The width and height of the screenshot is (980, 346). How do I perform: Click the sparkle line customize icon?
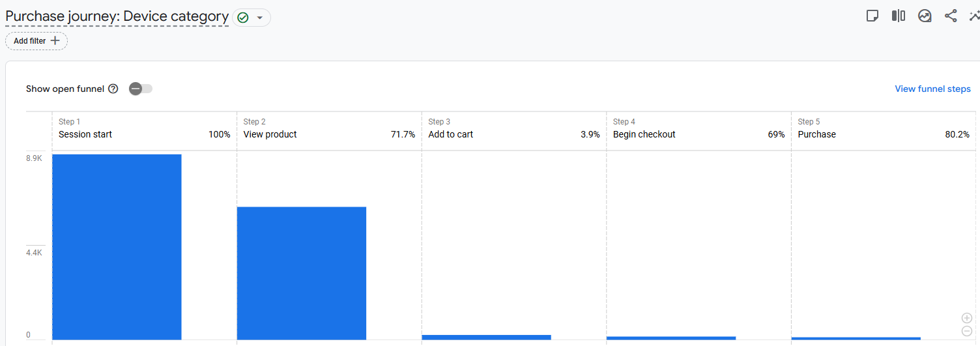coord(974,16)
